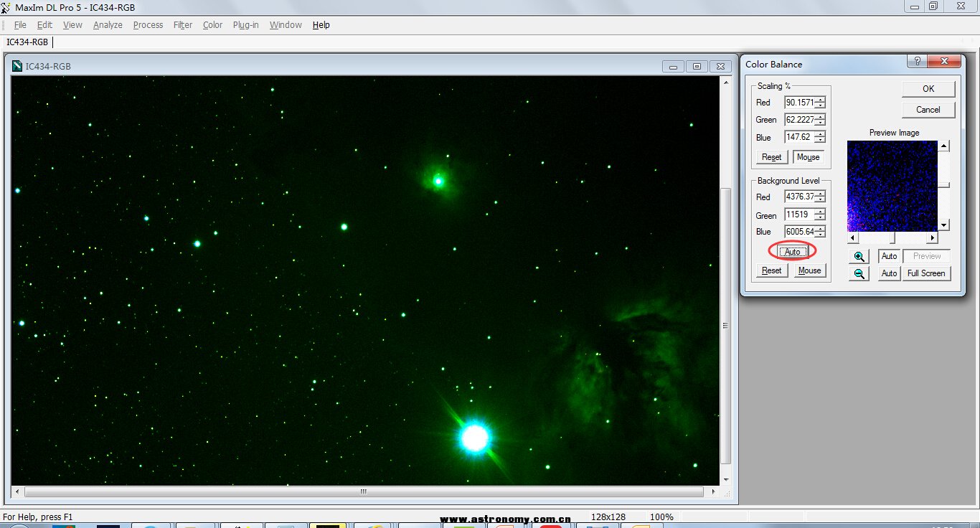
Task: Confirm Color Balance with OK
Action: click(x=928, y=89)
